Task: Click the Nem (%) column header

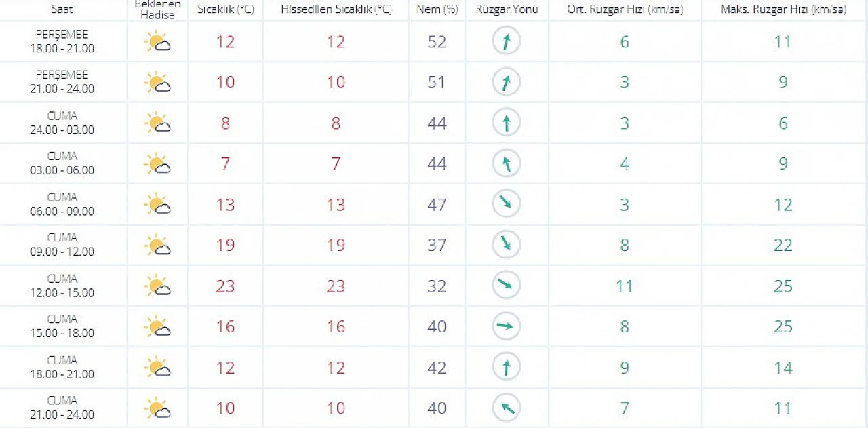Action: point(437,9)
